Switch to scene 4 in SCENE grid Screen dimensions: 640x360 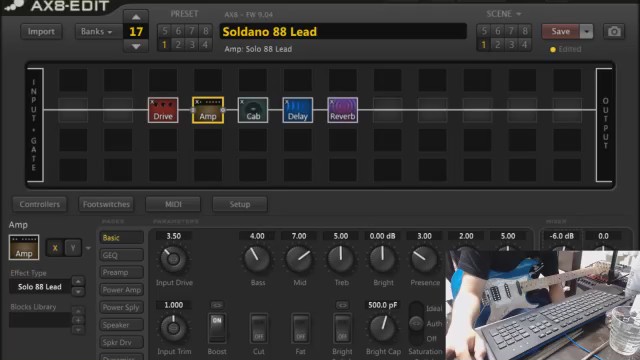[524, 44]
